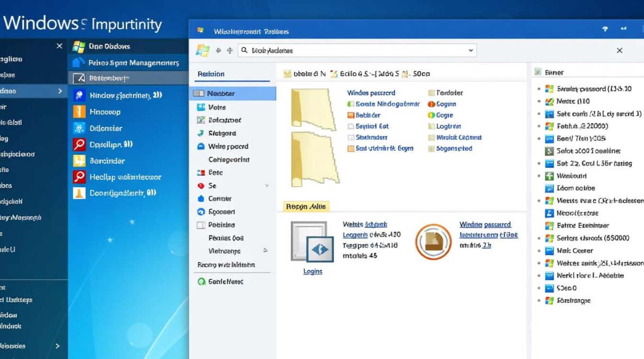Expand the Vlenaenpe arrow in sidebar
The height and width of the screenshot is (359, 644).
click(265, 250)
